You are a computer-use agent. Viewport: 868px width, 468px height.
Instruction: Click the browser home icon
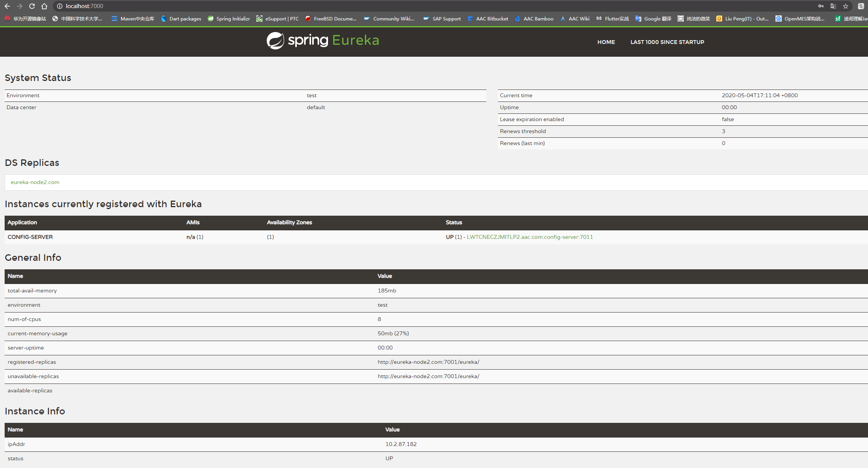44,6
